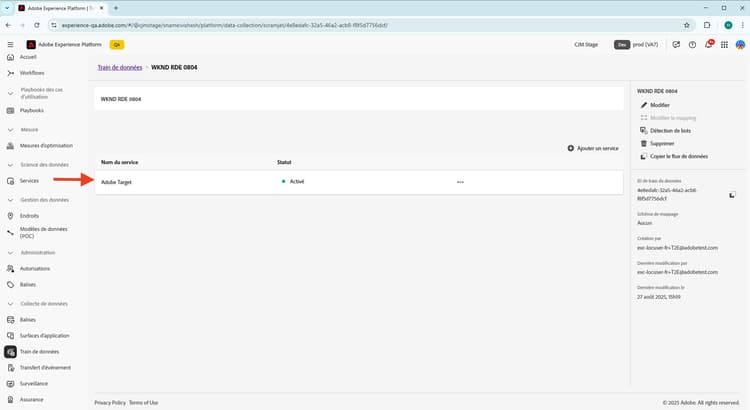Open the CJM Stage organization switcher
750x410 pixels.
[x=586, y=44]
